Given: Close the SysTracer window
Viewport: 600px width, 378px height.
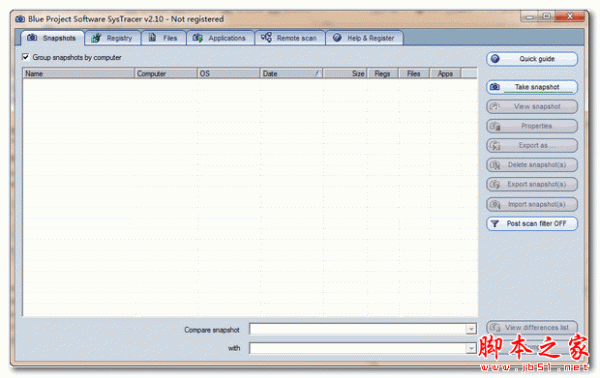Looking at the screenshot, I should point(570,16).
